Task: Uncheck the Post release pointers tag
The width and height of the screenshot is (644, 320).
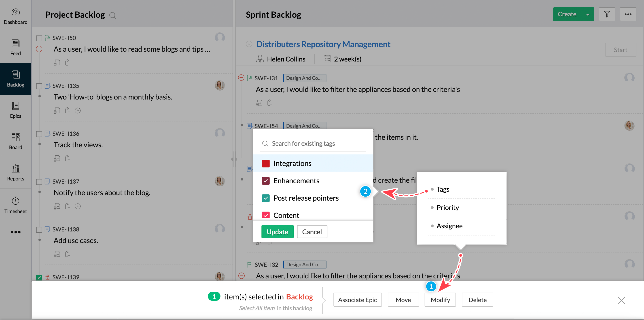Action: tap(265, 198)
